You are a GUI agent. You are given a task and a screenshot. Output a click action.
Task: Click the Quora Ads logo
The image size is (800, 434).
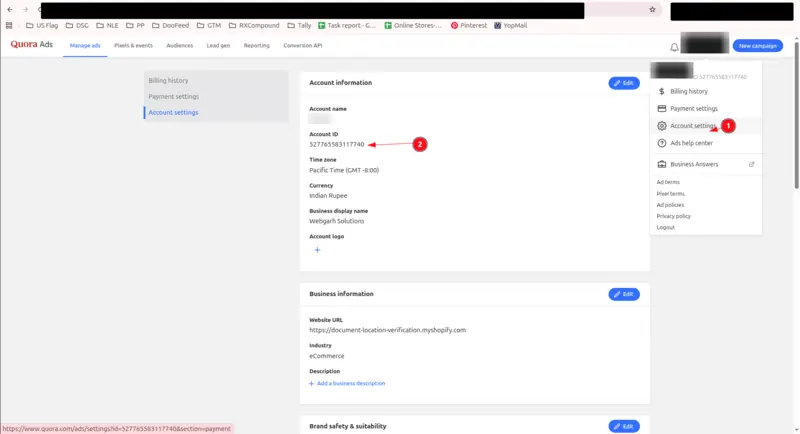click(x=32, y=44)
